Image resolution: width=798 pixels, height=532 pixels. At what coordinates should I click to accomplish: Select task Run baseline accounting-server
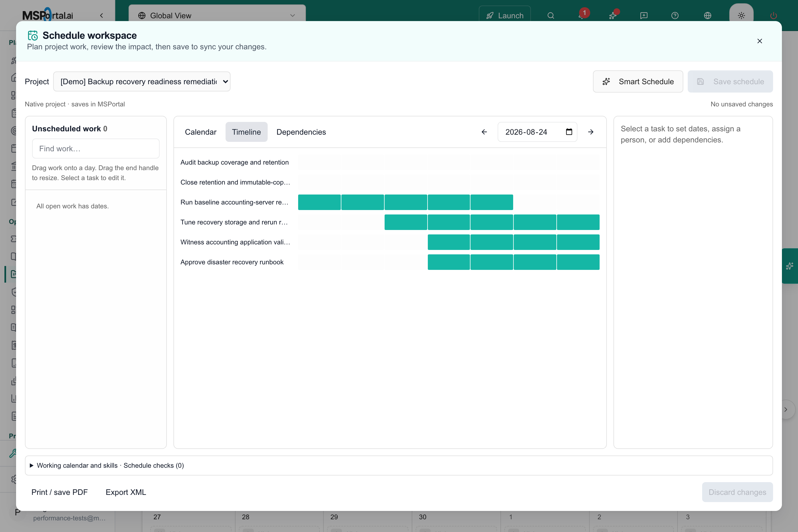pyautogui.click(x=234, y=203)
